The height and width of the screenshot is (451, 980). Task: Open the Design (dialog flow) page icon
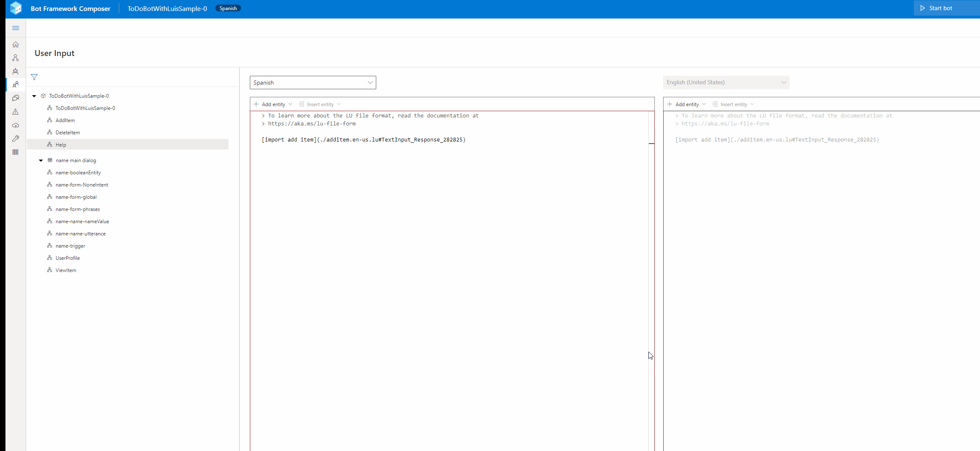tap(16, 58)
